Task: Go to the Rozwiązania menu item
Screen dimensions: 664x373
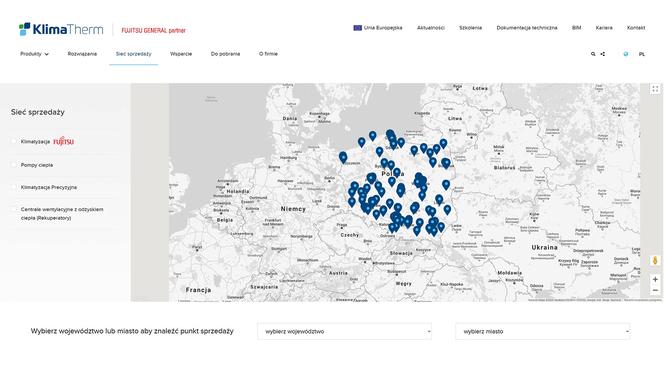Action: 82,54
